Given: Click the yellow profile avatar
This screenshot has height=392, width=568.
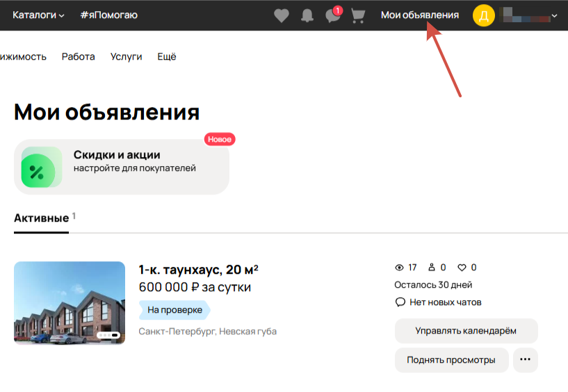Looking at the screenshot, I should point(484,15).
